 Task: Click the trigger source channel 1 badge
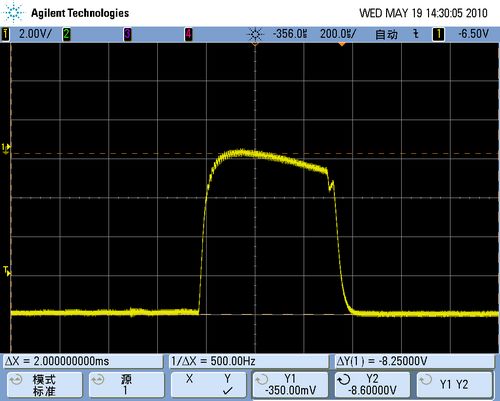pyautogui.click(x=438, y=34)
